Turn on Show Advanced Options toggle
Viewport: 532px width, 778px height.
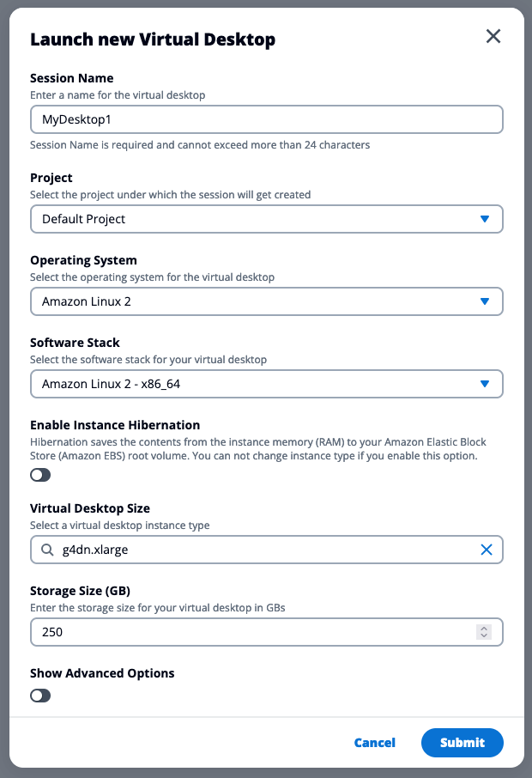[40, 696]
